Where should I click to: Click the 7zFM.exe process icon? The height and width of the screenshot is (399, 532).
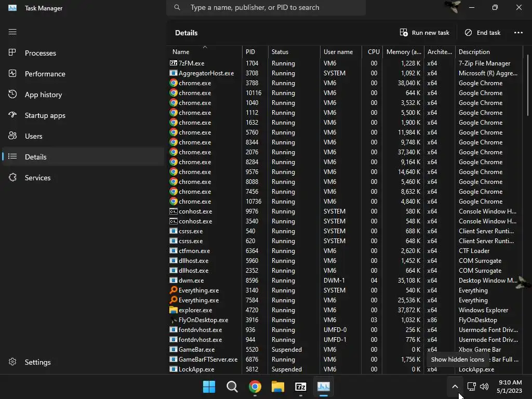point(174,63)
